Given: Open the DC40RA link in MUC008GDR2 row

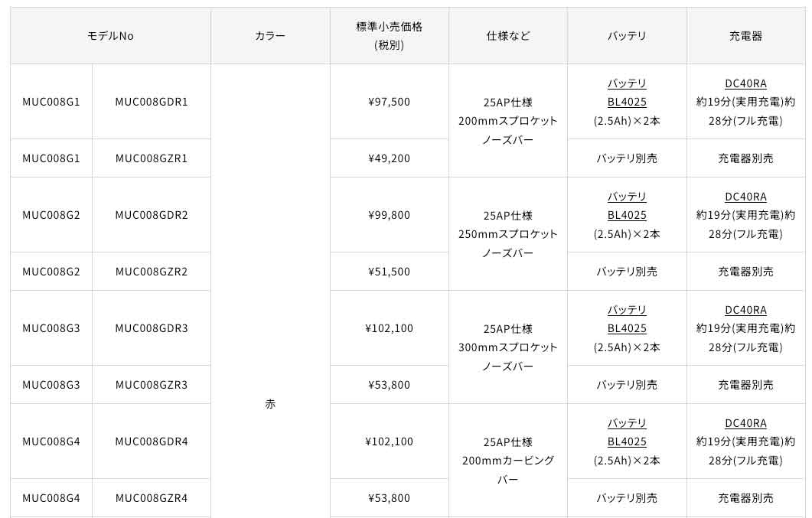Looking at the screenshot, I should pos(745,197).
